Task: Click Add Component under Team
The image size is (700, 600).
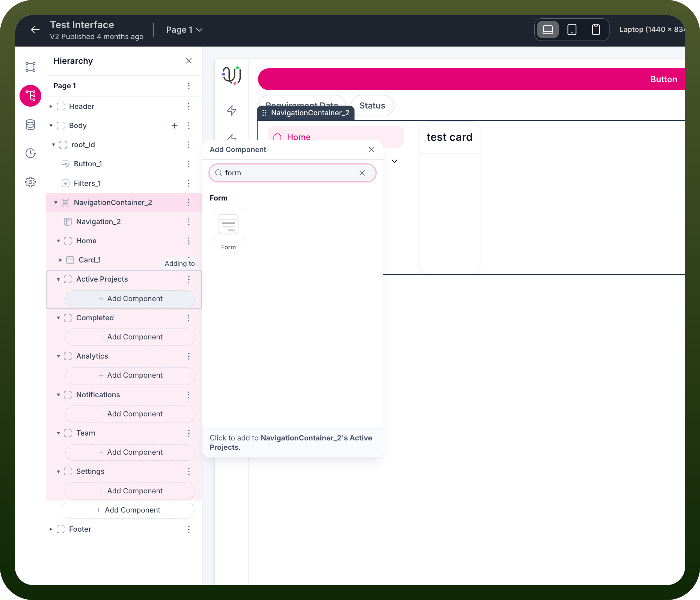Action: pyautogui.click(x=130, y=452)
